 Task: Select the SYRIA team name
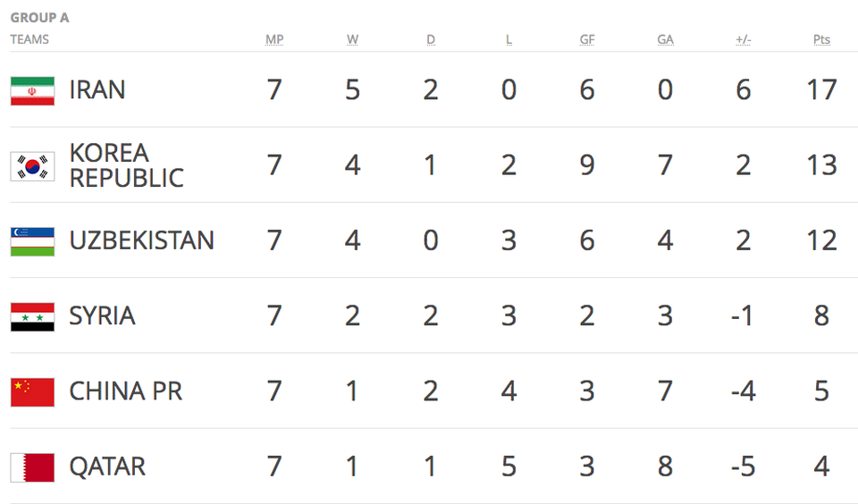tap(102, 315)
